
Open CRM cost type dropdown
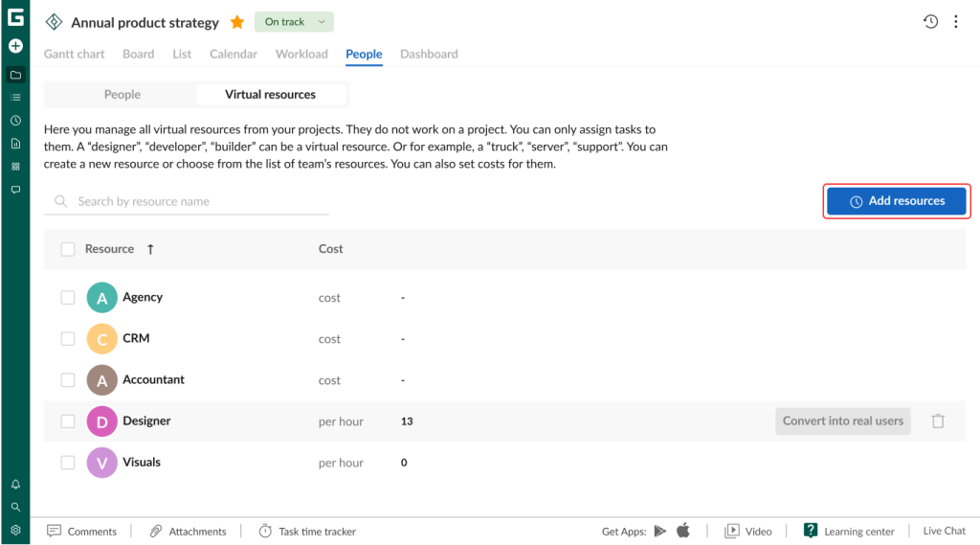pyautogui.click(x=329, y=339)
